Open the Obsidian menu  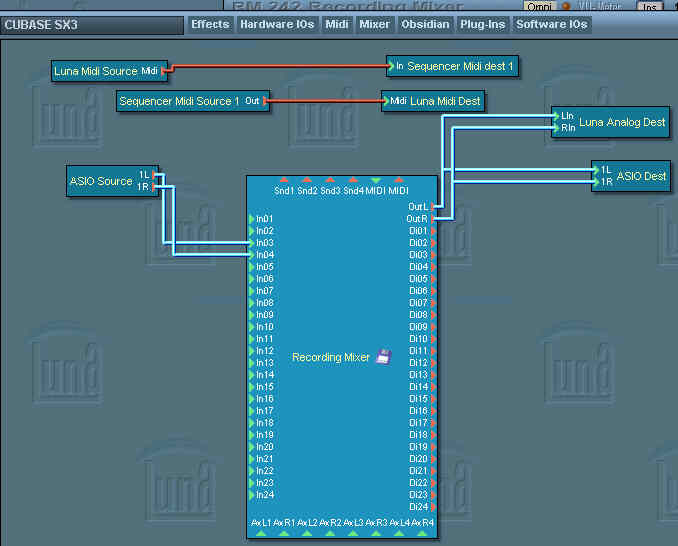coord(425,25)
